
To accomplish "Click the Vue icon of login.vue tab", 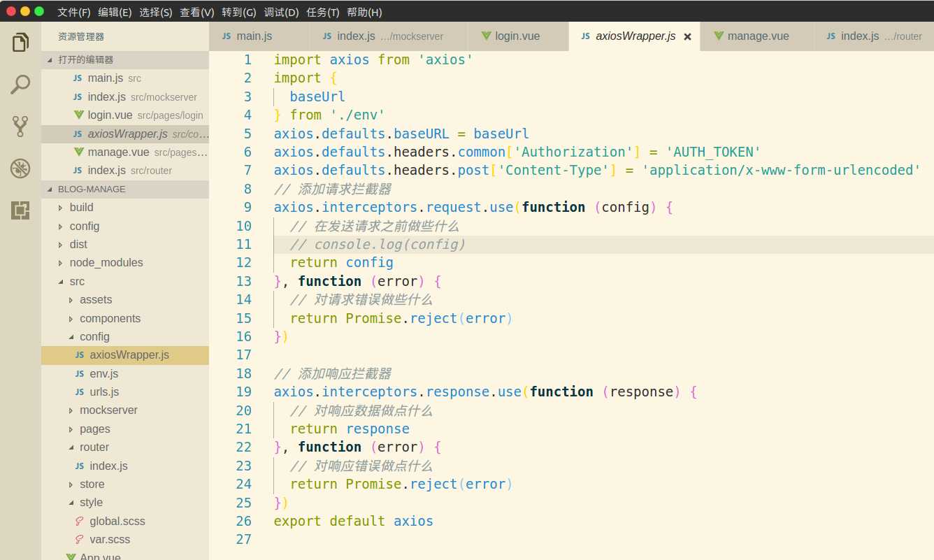I will pyautogui.click(x=486, y=36).
